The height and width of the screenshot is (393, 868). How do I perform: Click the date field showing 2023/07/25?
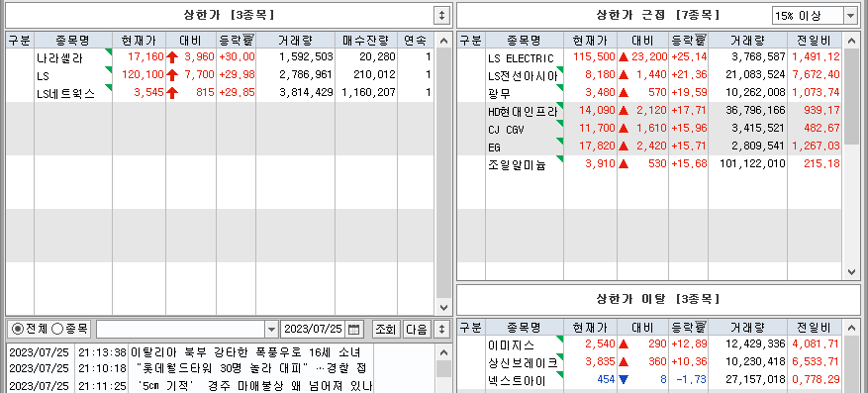[x=314, y=330]
